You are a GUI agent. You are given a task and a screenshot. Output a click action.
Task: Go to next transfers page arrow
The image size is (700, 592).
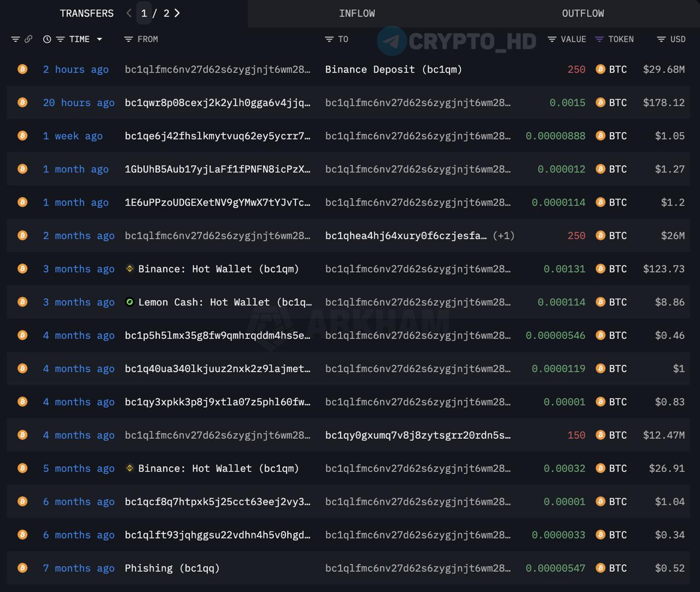point(177,13)
